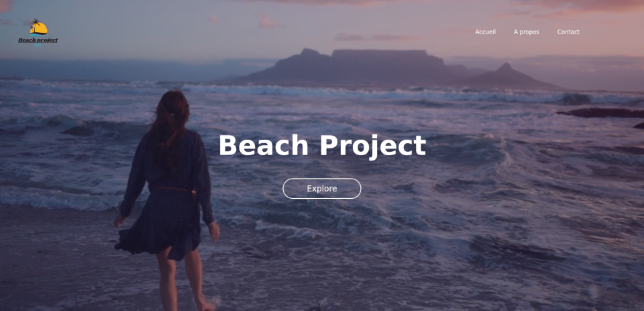Screen dimensions: 644x311
Task: Click the 'Beach Project' hero heading
Action: tap(322, 146)
